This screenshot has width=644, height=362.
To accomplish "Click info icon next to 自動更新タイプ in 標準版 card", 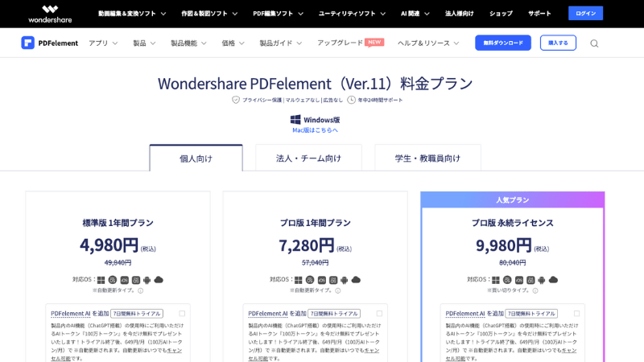I will click(140, 290).
